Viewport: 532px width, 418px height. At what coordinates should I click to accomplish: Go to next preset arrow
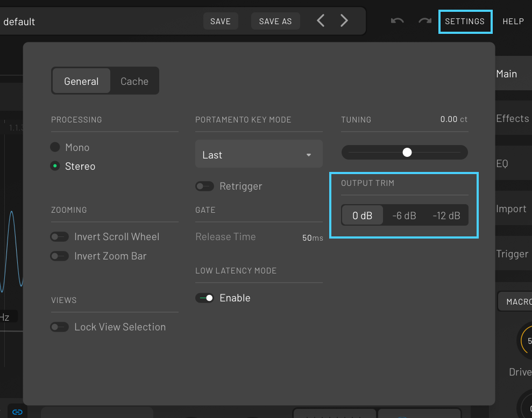(344, 21)
